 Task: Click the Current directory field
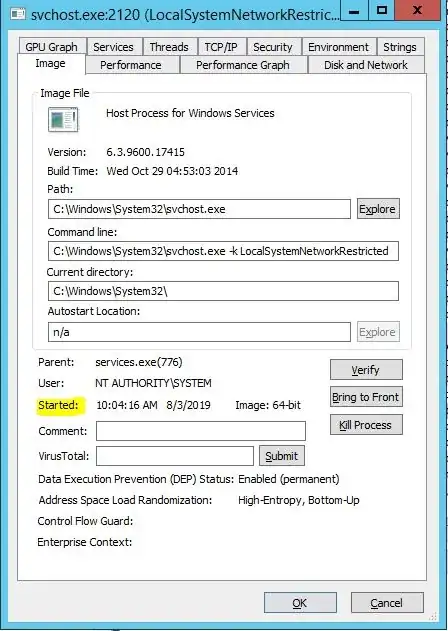click(x=223, y=291)
